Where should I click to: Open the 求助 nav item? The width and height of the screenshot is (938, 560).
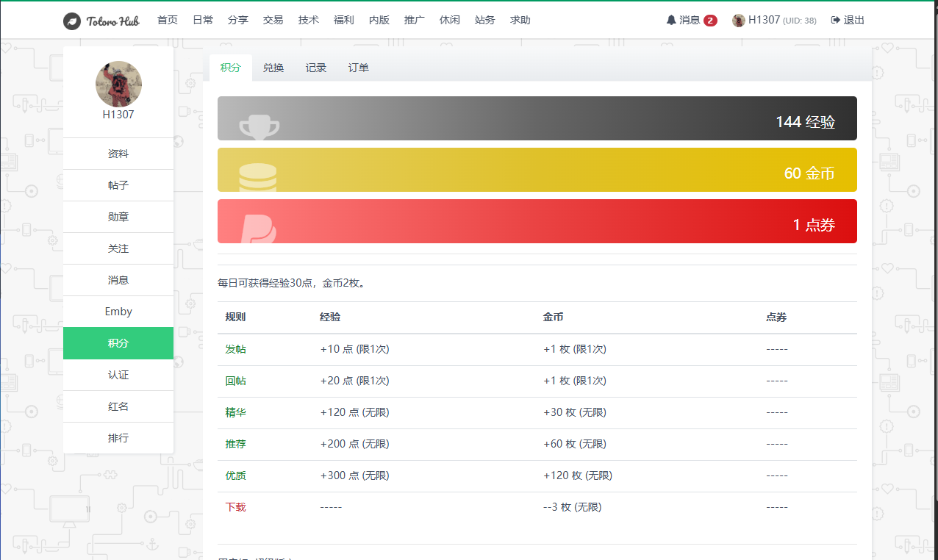point(520,20)
